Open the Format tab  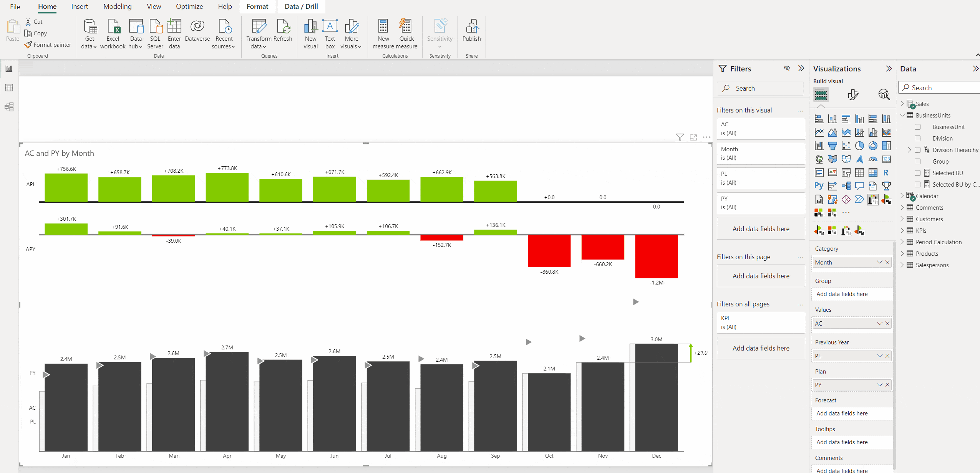(x=257, y=6)
